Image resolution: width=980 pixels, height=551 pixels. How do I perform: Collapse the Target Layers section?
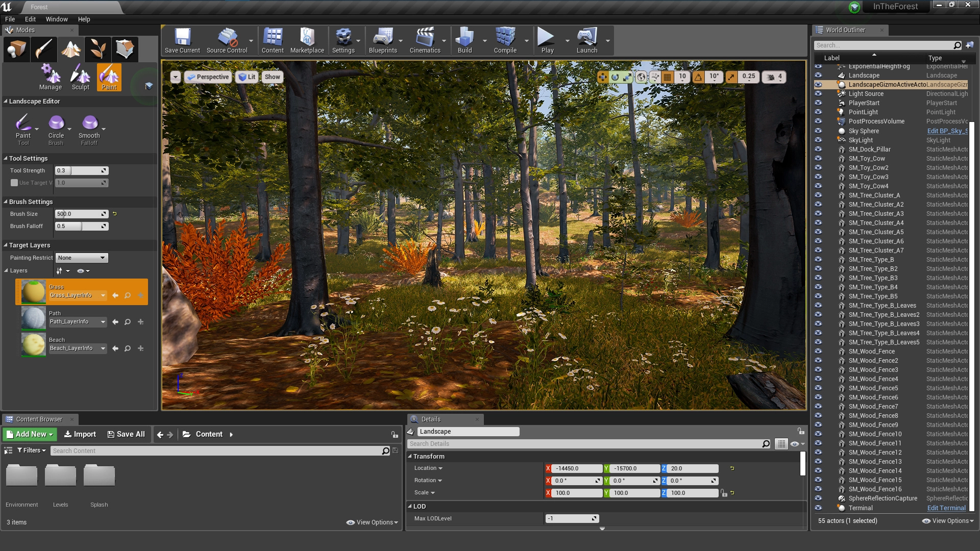(6, 245)
